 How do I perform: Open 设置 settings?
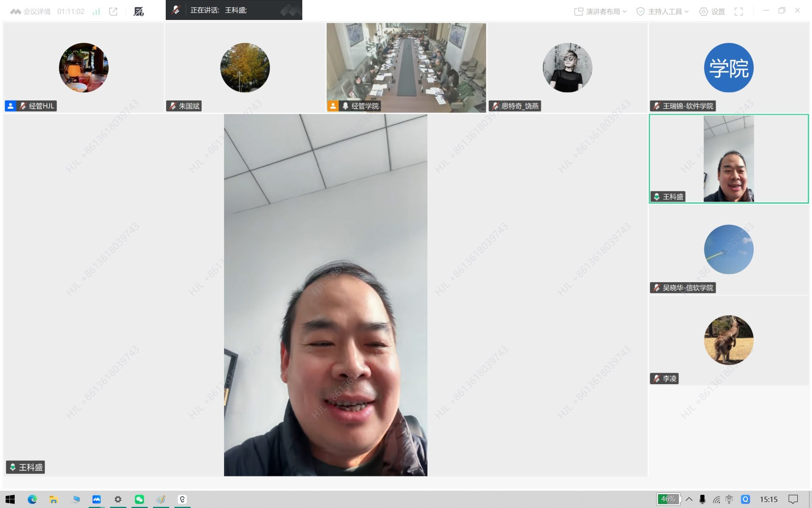pyautogui.click(x=712, y=12)
